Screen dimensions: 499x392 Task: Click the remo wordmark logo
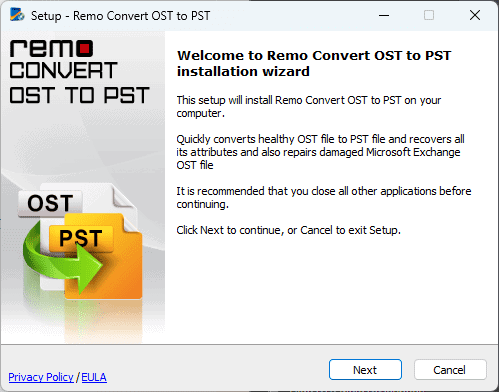click(x=52, y=49)
